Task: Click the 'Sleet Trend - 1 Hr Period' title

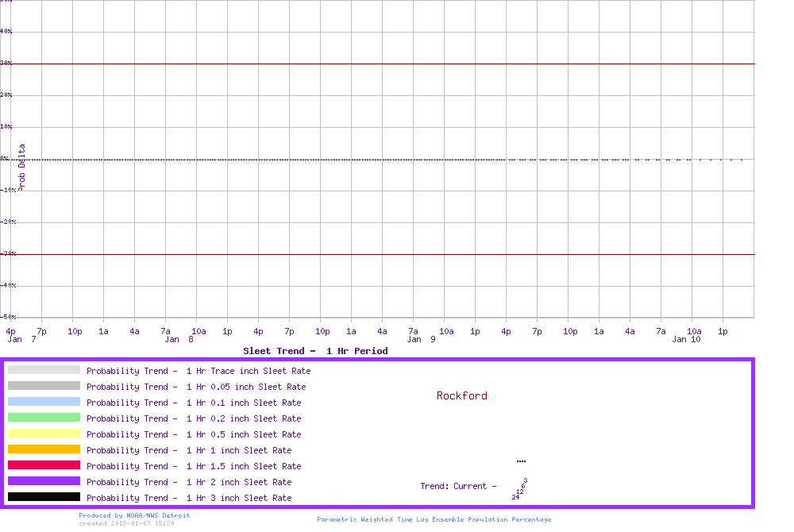Action: (315, 351)
